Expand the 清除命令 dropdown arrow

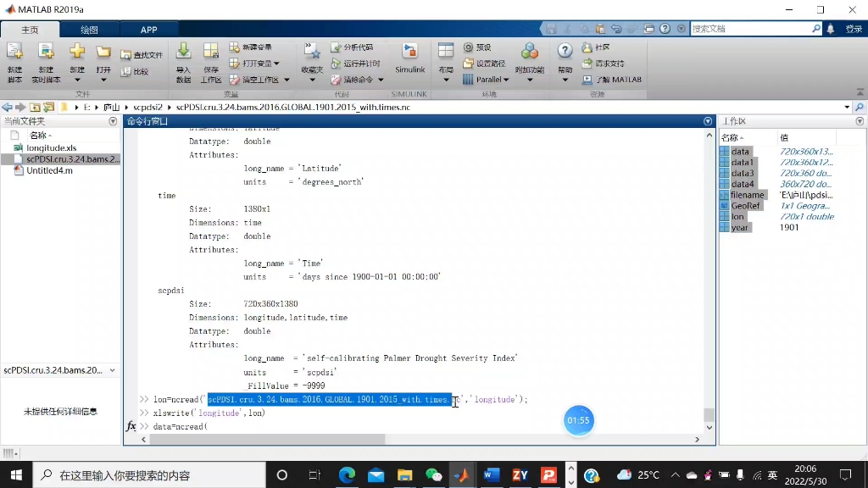[381, 80]
